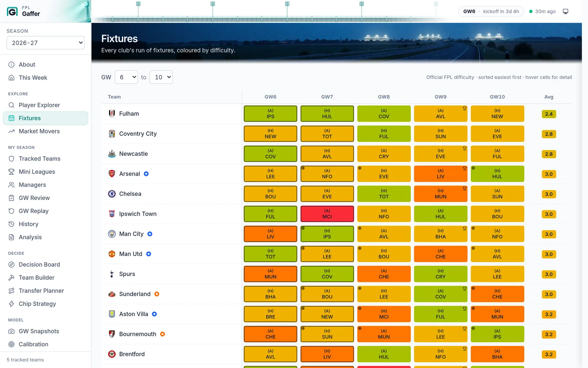The height and width of the screenshot is (368, 588).
Task: Click the History clock icon
Action: pyautogui.click(x=11, y=224)
